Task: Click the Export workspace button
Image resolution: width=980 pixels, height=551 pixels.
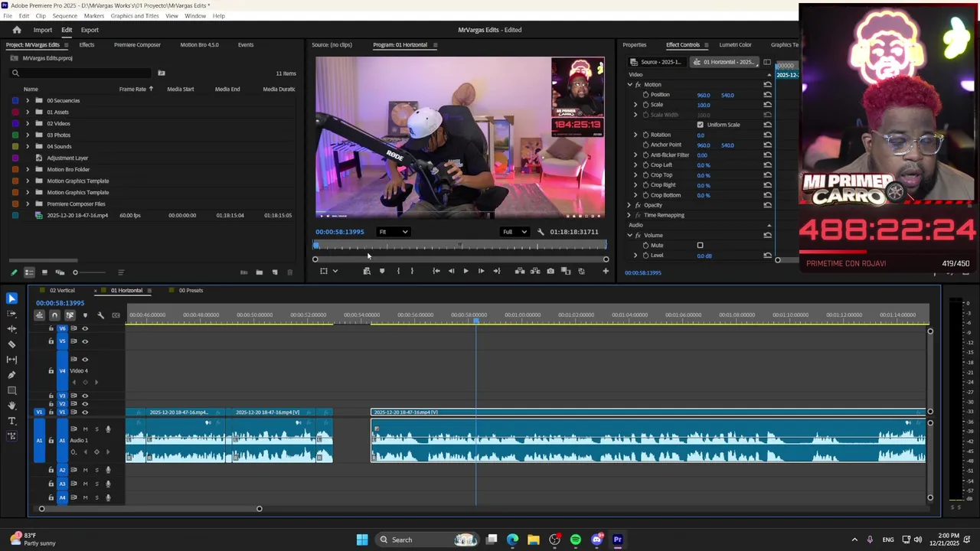Action: pyautogui.click(x=90, y=30)
